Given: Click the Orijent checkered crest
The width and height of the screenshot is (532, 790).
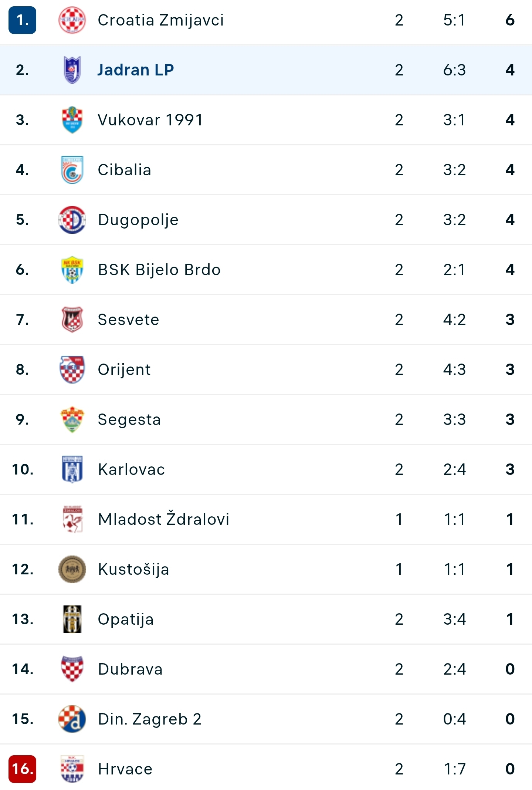Looking at the screenshot, I should [72, 369].
